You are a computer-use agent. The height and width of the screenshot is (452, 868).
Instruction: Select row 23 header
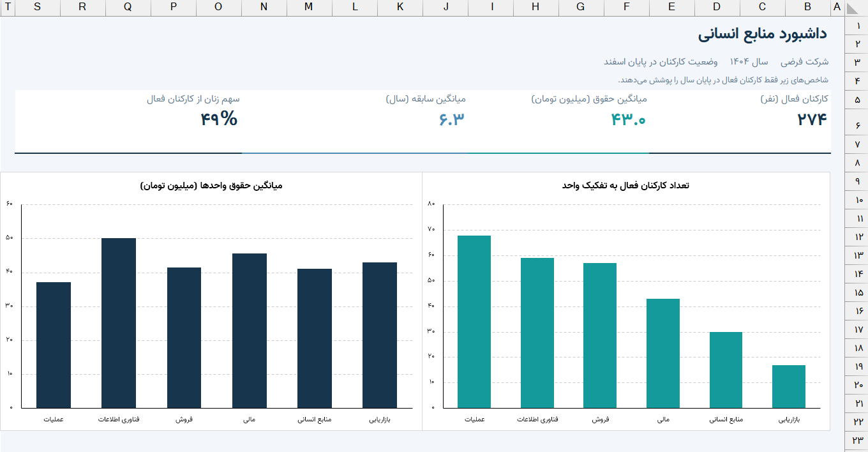coord(857,439)
